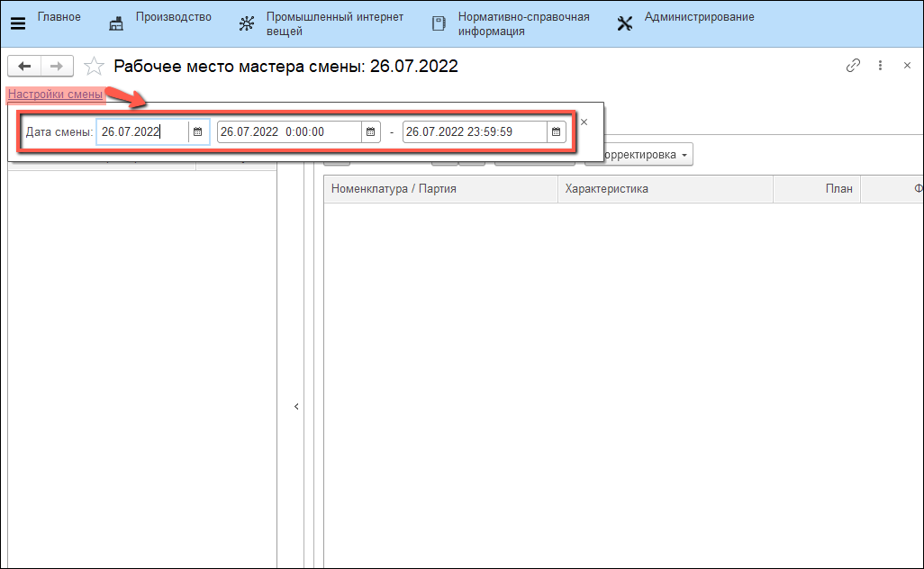This screenshot has width=924, height=569.
Task: Open the three-dot more options menu
Action: click(x=880, y=66)
